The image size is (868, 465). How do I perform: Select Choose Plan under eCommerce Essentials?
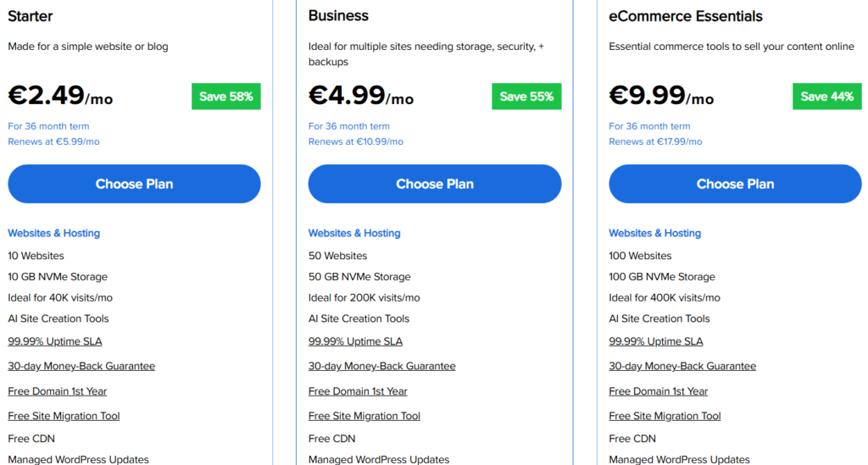coord(735,184)
